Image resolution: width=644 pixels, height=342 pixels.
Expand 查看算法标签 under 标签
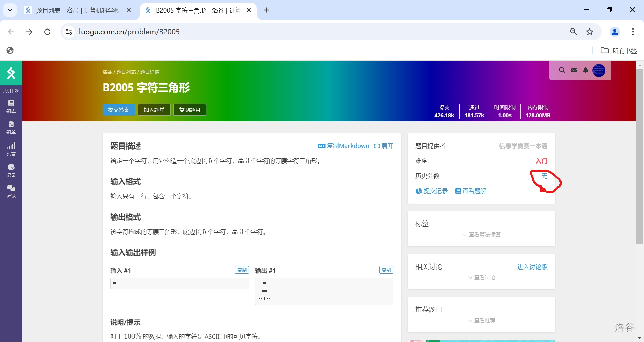click(481, 234)
